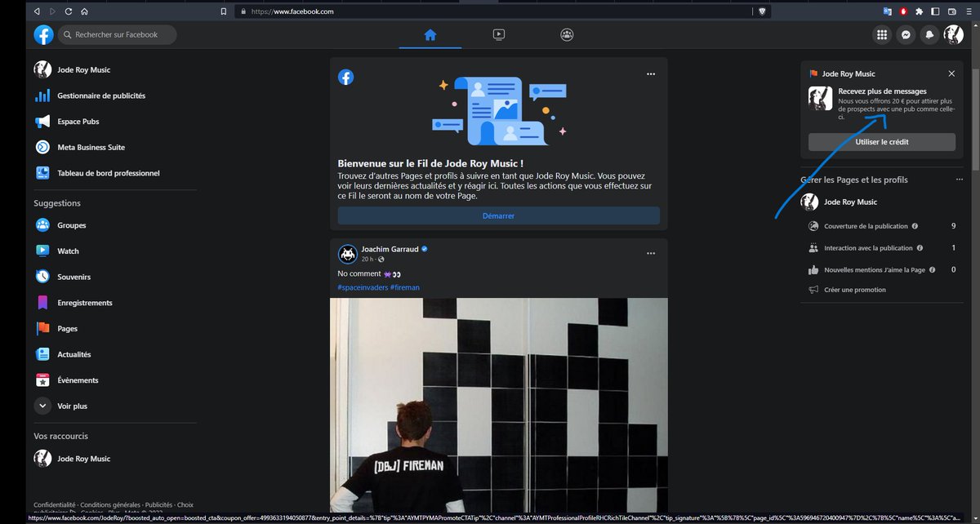Open the translate extension icon
The width and height of the screenshot is (980, 524).
[x=888, y=11]
